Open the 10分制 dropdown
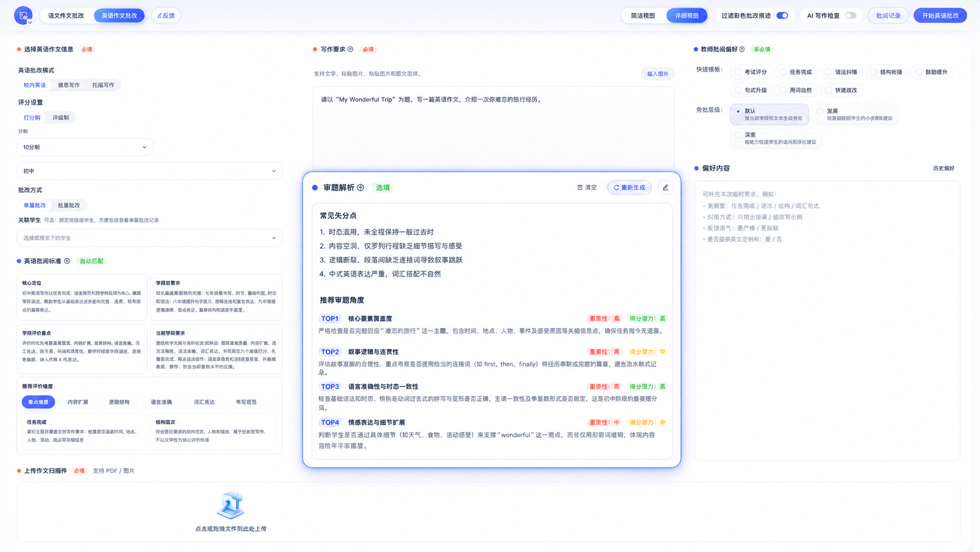Screen dimensions: 980x552 tap(85, 147)
